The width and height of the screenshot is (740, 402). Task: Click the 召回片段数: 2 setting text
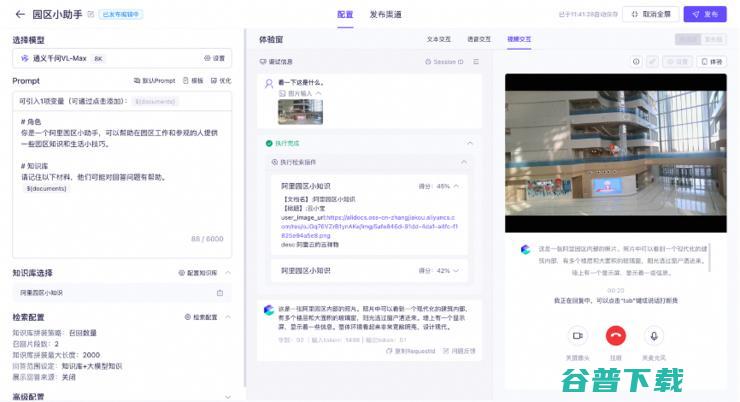(x=36, y=344)
